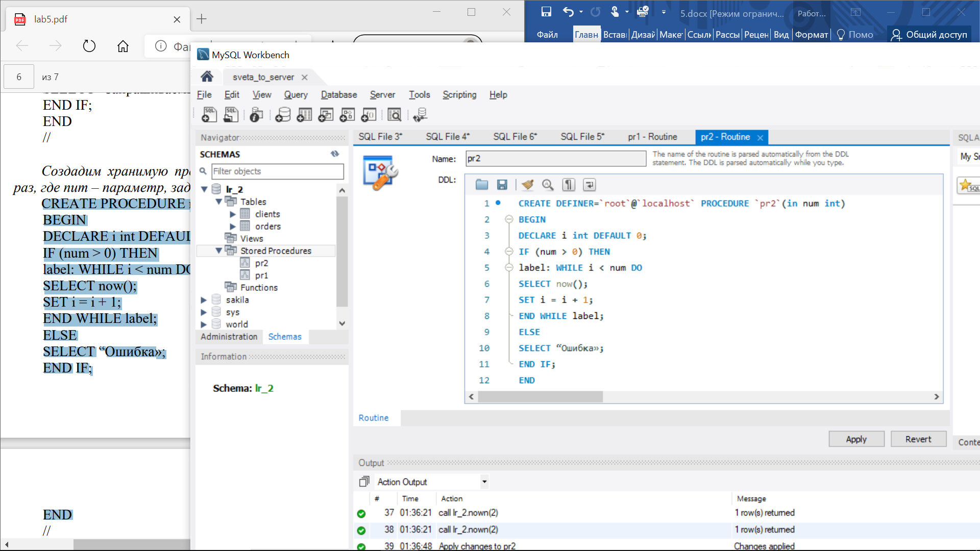Create a new view toolbar icon
This screenshot has height=551, width=980.
click(326, 115)
